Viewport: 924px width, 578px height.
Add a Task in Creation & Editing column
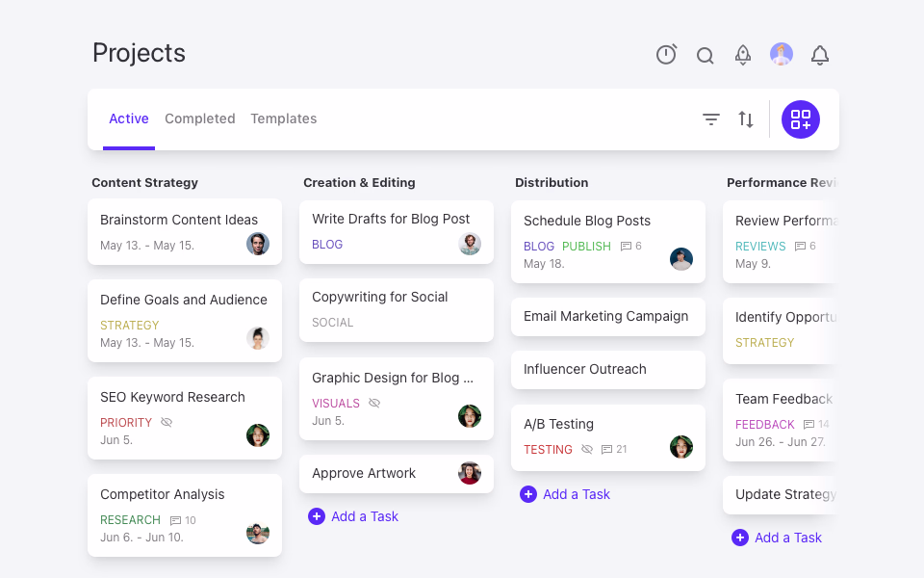(353, 516)
